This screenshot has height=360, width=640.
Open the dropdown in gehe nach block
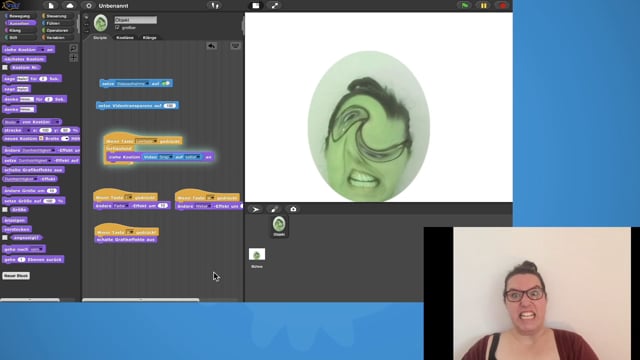point(36,249)
